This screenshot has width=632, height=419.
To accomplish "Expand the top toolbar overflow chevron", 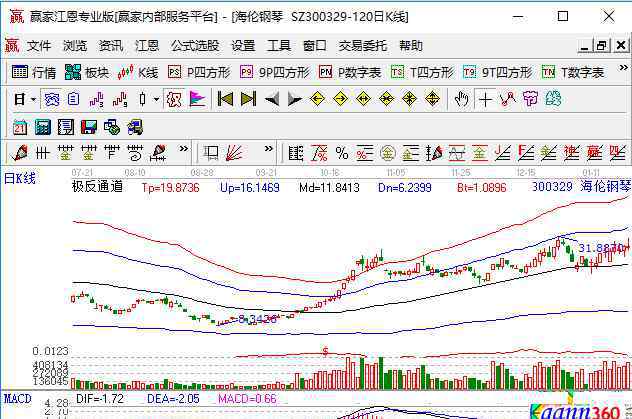I will pyautogui.click(x=623, y=68).
